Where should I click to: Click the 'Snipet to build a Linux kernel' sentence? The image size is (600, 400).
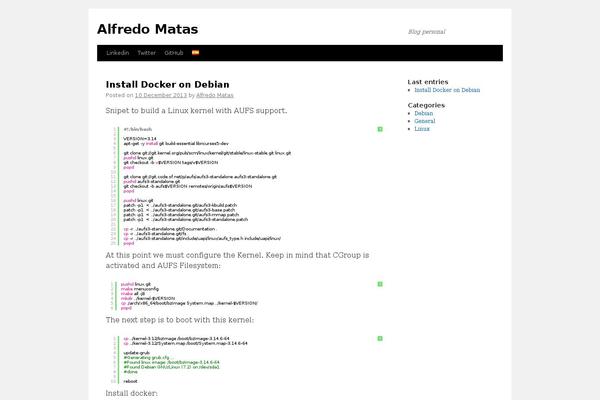(196, 111)
